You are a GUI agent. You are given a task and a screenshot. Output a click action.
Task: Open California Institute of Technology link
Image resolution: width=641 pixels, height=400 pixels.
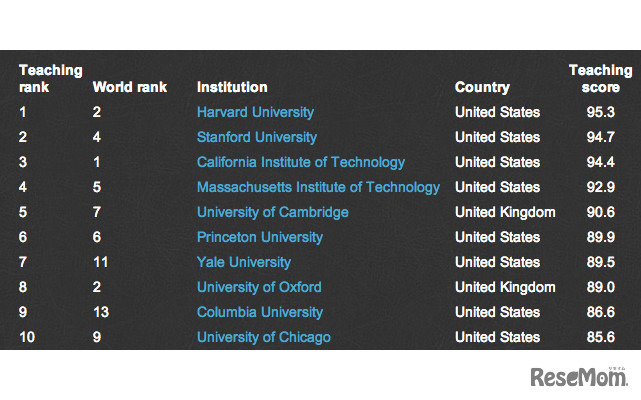coord(301,162)
